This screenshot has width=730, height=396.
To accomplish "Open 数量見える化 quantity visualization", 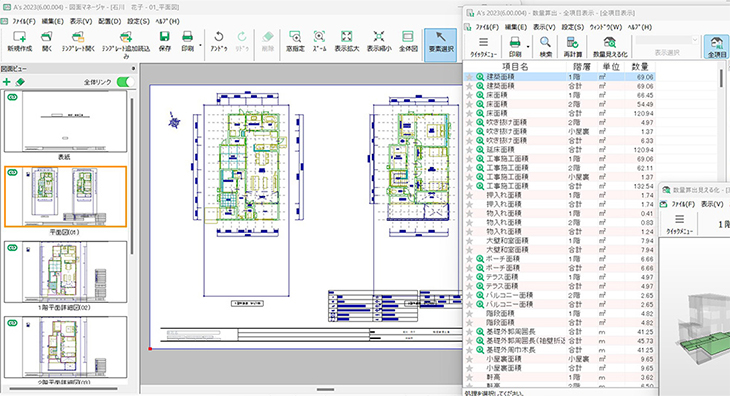I will pos(610,47).
